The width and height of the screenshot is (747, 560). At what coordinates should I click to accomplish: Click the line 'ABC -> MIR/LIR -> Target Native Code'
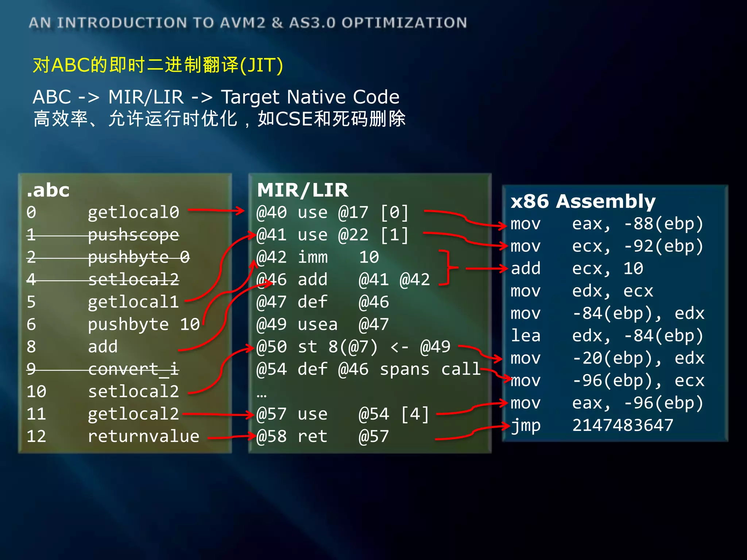[216, 97]
